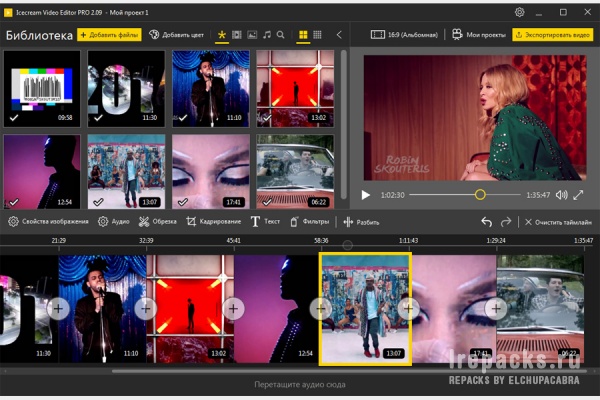Open Мои проекты
Image resolution: width=600 pixels, height=400 pixels.
point(479,35)
